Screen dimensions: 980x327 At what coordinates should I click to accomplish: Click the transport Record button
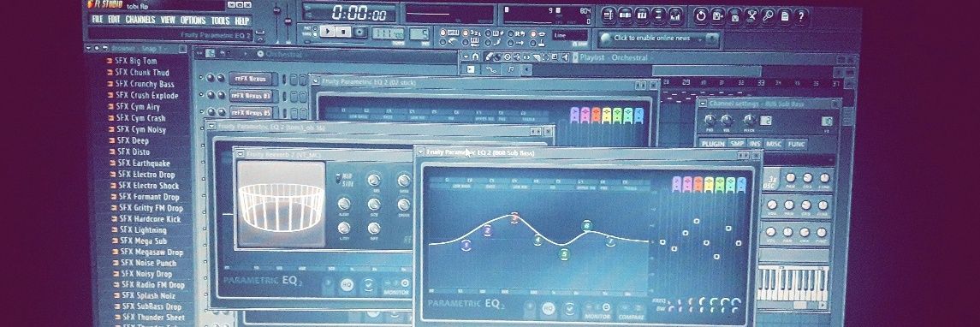coord(360,32)
